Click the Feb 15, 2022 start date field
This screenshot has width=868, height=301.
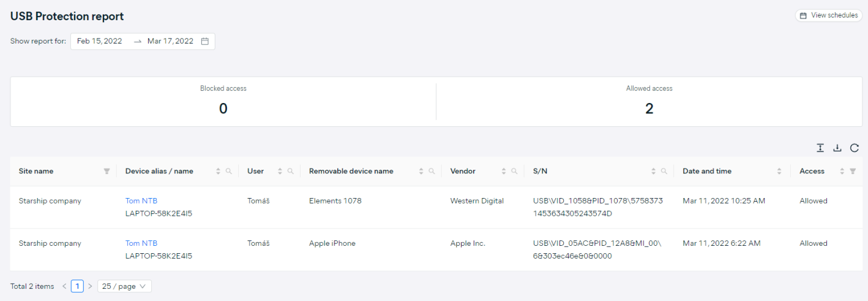point(99,41)
